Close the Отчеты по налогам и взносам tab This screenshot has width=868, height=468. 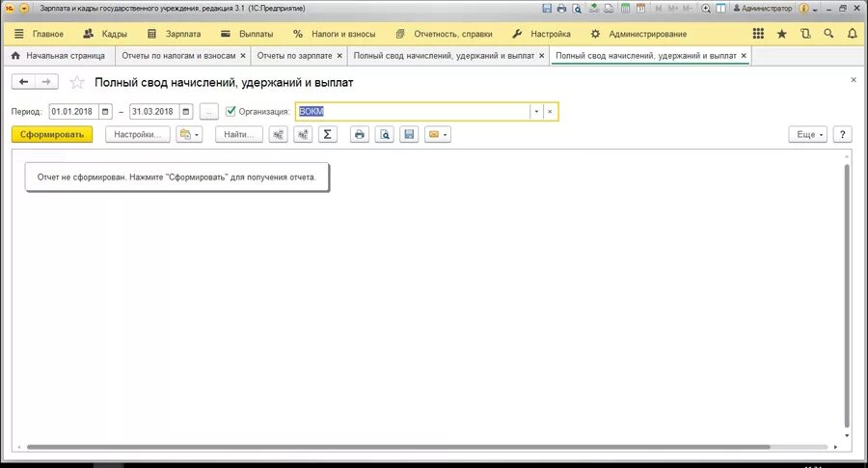[243, 56]
